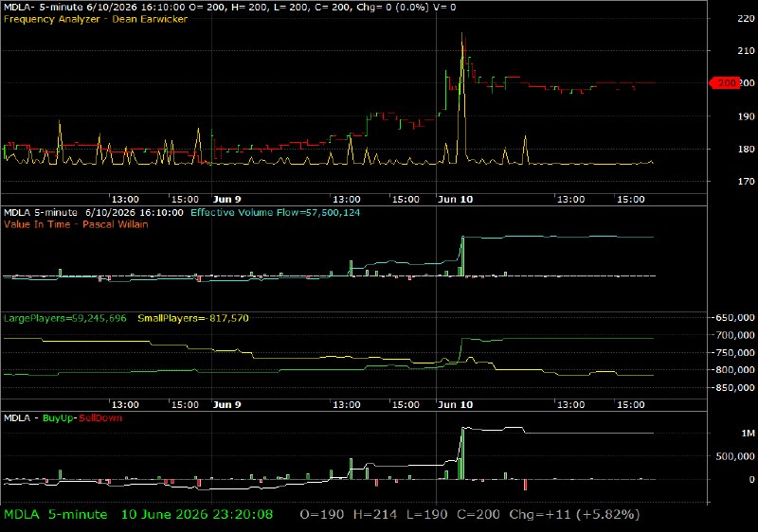Click the red 200 price marker on axis

click(724, 83)
